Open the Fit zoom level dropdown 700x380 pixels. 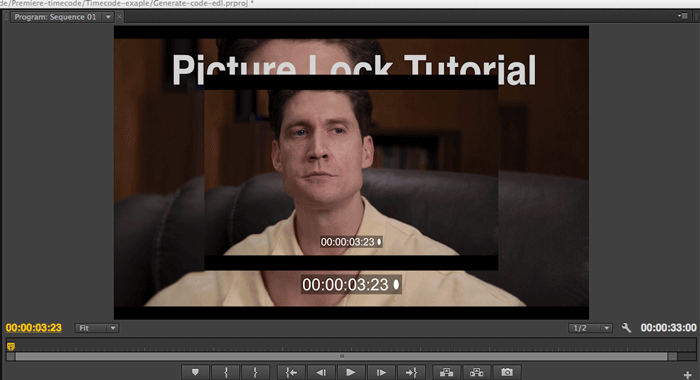[96, 328]
